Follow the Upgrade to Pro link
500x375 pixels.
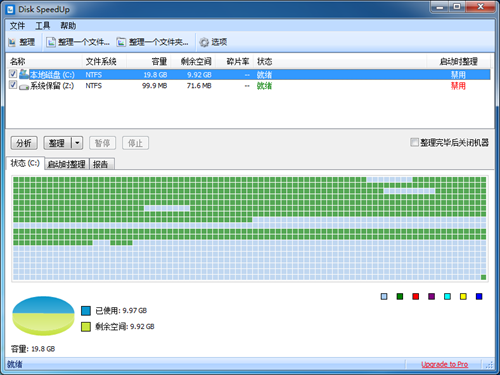tap(445, 364)
